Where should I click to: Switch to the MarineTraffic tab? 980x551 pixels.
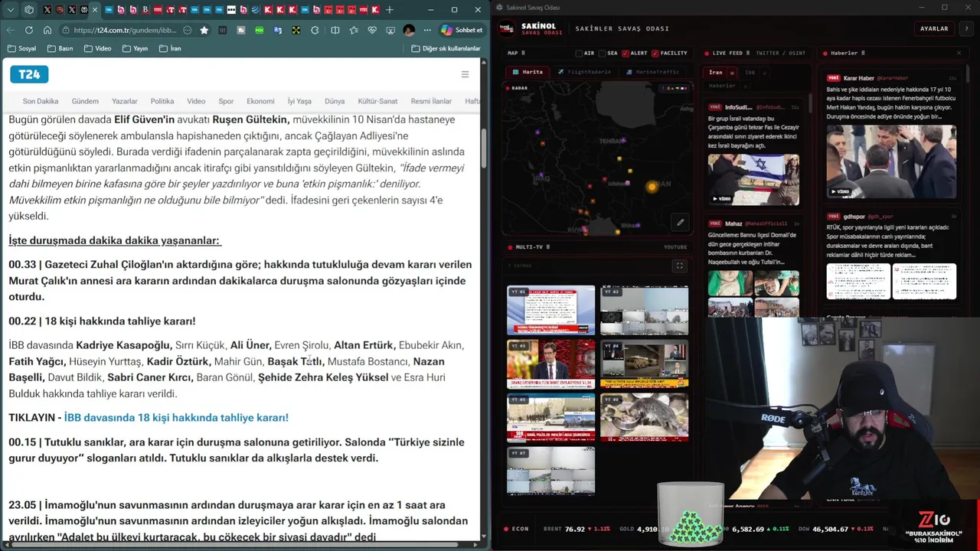pos(653,72)
